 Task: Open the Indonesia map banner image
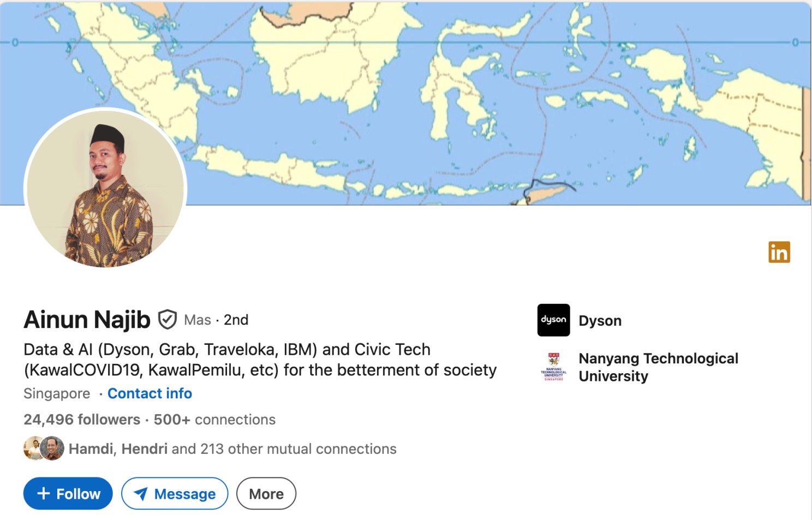coord(405,103)
